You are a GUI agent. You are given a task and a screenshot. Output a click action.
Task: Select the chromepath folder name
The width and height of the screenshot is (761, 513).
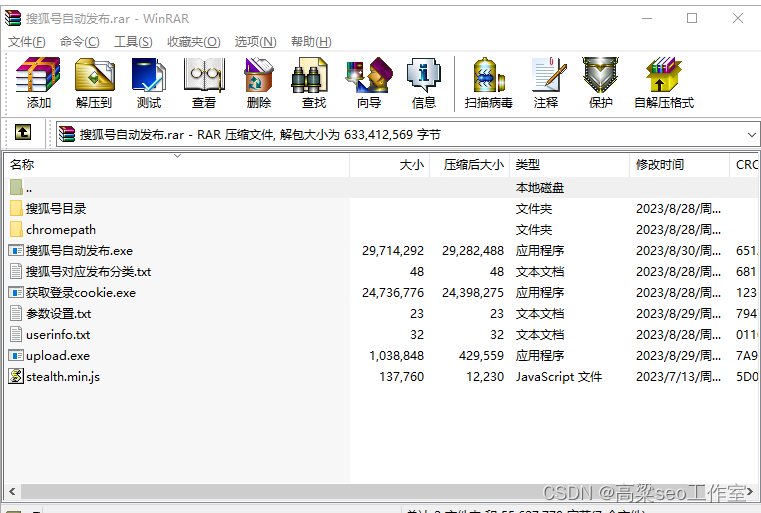(x=61, y=230)
